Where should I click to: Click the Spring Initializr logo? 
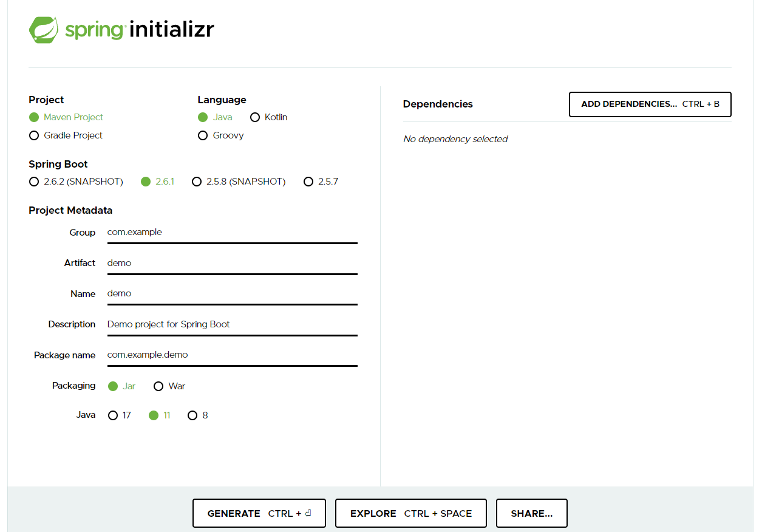click(121, 29)
